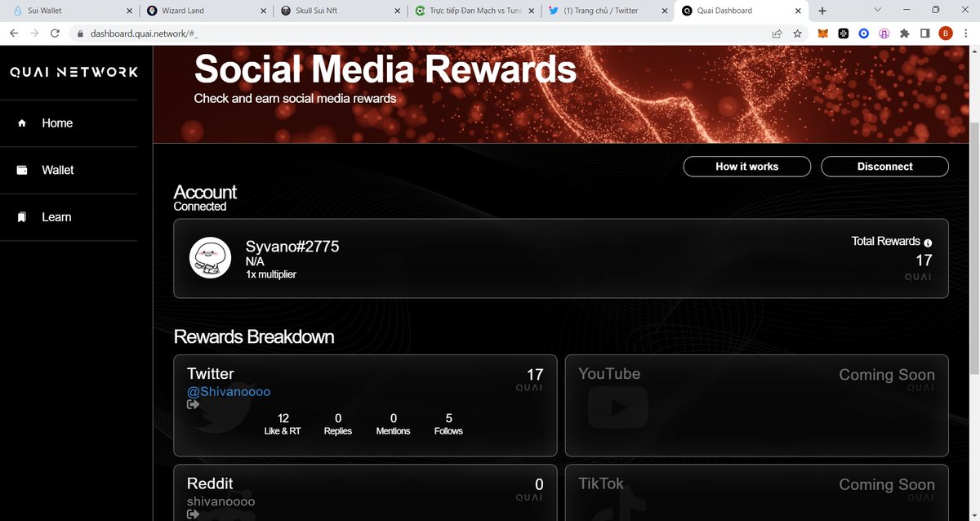980x521 pixels.
Task: Go back to previous page
Action: (x=14, y=33)
